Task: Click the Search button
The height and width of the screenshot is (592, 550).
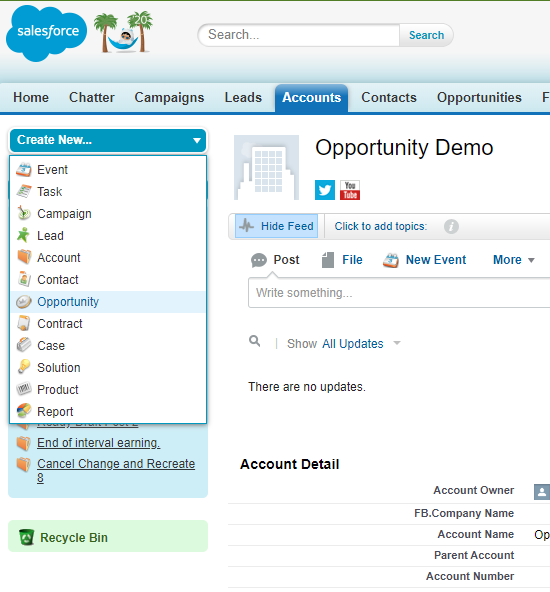Action: (x=427, y=35)
